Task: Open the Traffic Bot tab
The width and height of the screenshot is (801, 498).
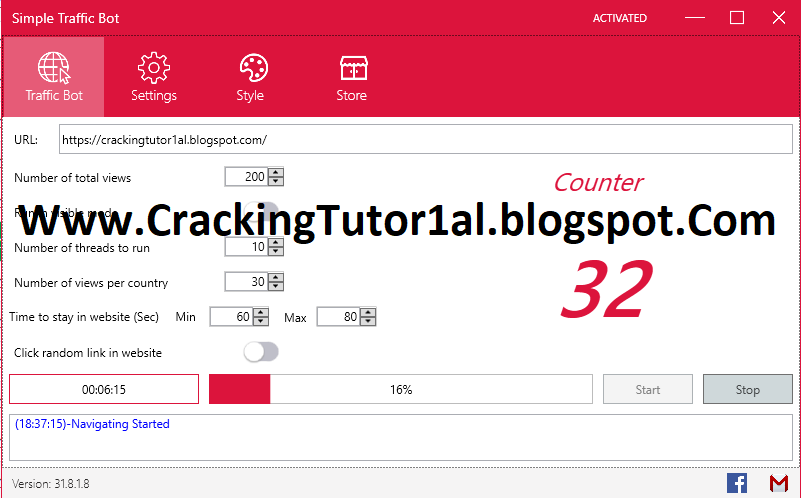Action: (x=54, y=77)
